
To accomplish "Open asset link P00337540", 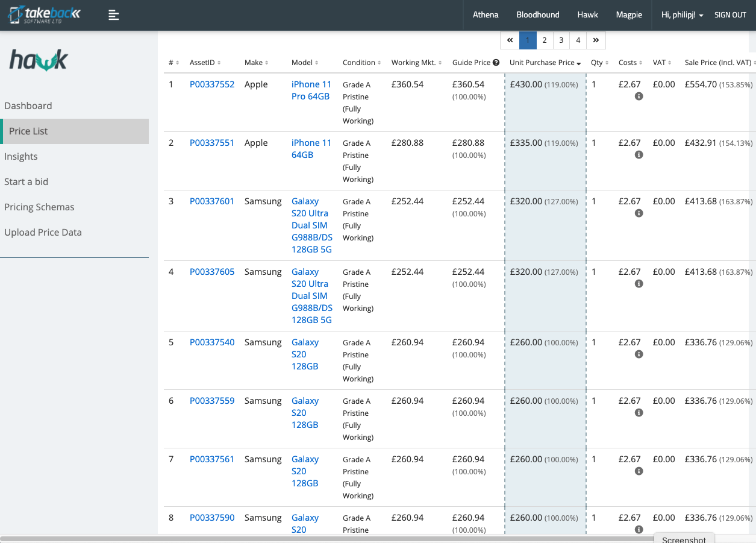I will pyautogui.click(x=212, y=342).
